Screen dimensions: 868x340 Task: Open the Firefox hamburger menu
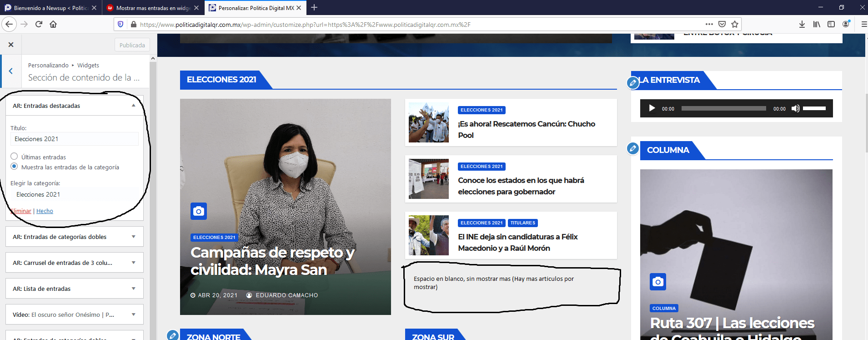coord(864,24)
